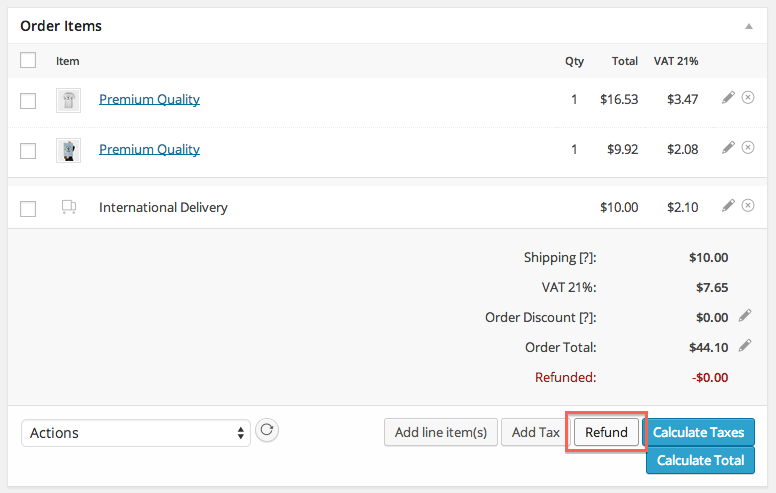Delete the International Delivery shipping line
Viewport: 776px width, 493px height.
748,205
